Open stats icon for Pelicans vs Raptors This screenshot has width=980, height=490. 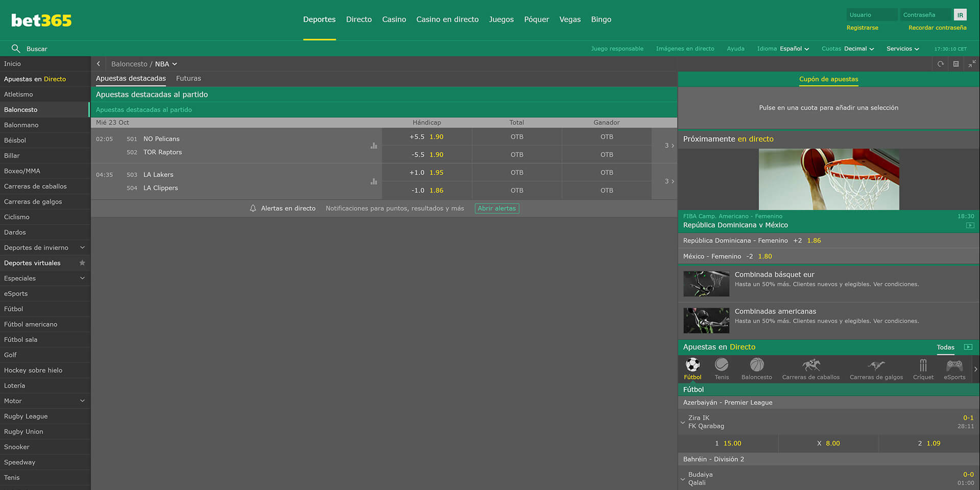(374, 146)
